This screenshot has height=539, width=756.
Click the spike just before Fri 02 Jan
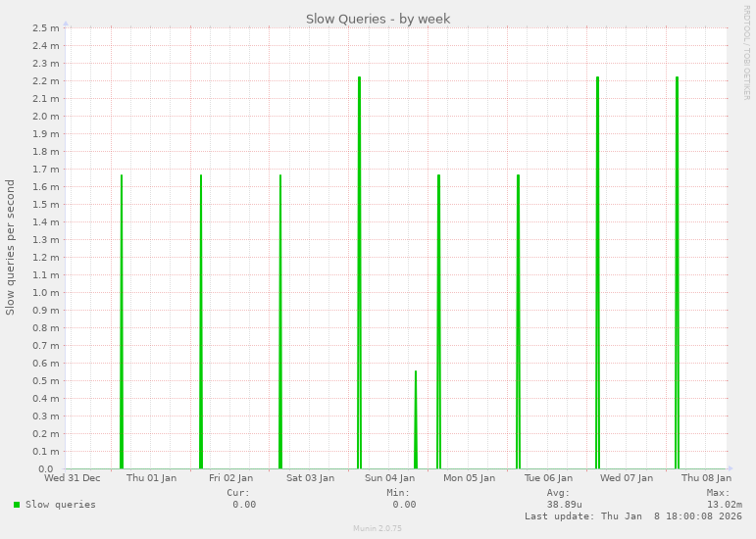(201, 321)
